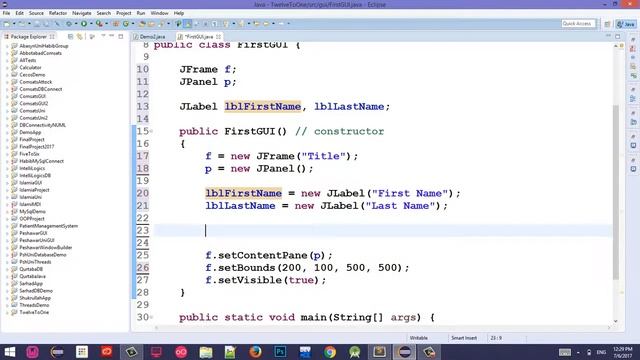Click the Debug (bug) toolbar icon
The width and height of the screenshot is (640, 360).
[x=69, y=24]
